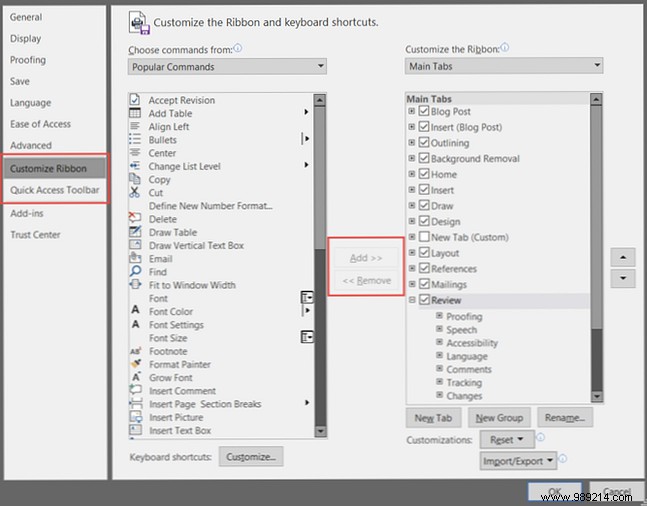Click the Find magnifier icon
The width and height of the screenshot is (647, 506).
point(135,271)
